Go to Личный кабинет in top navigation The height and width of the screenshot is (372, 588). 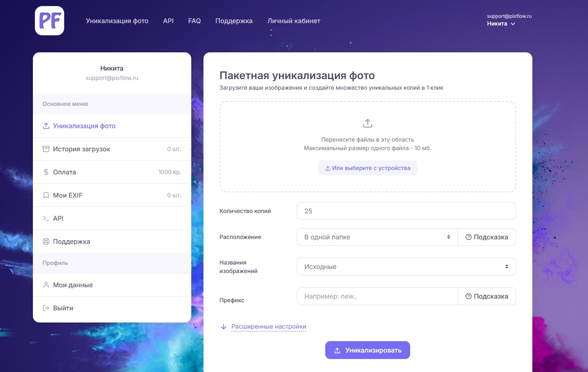click(x=294, y=21)
